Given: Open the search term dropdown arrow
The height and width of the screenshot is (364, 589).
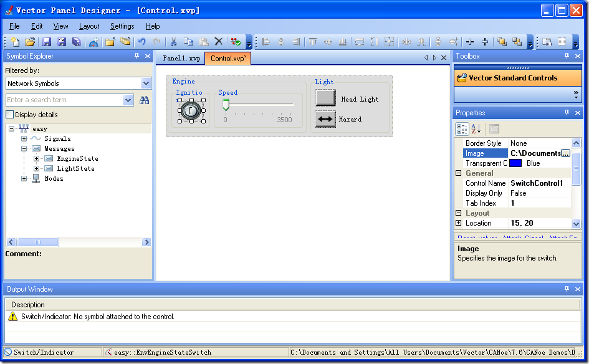Looking at the screenshot, I should click(128, 100).
